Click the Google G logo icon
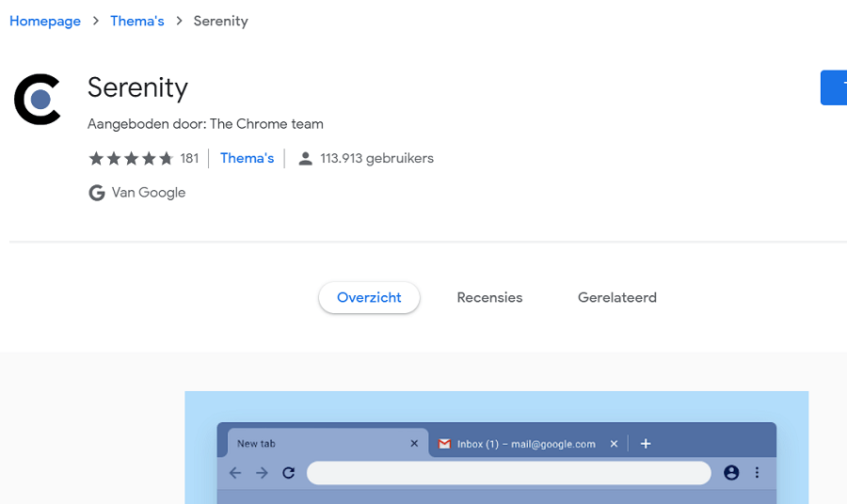This screenshot has width=847, height=504. pos(97,193)
